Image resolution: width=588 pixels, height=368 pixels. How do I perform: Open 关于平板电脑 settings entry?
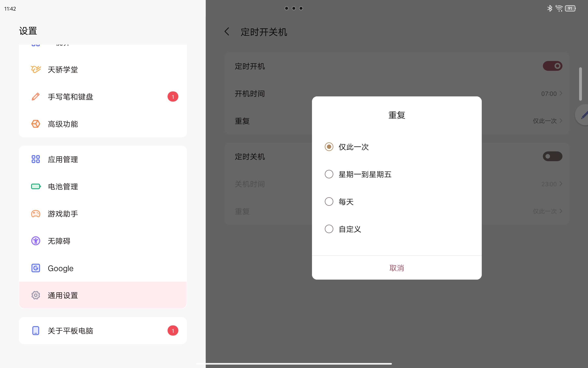click(x=103, y=331)
